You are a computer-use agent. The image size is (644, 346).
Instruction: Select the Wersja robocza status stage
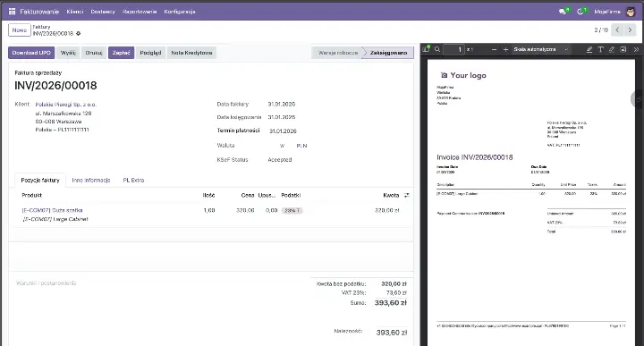click(x=338, y=53)
